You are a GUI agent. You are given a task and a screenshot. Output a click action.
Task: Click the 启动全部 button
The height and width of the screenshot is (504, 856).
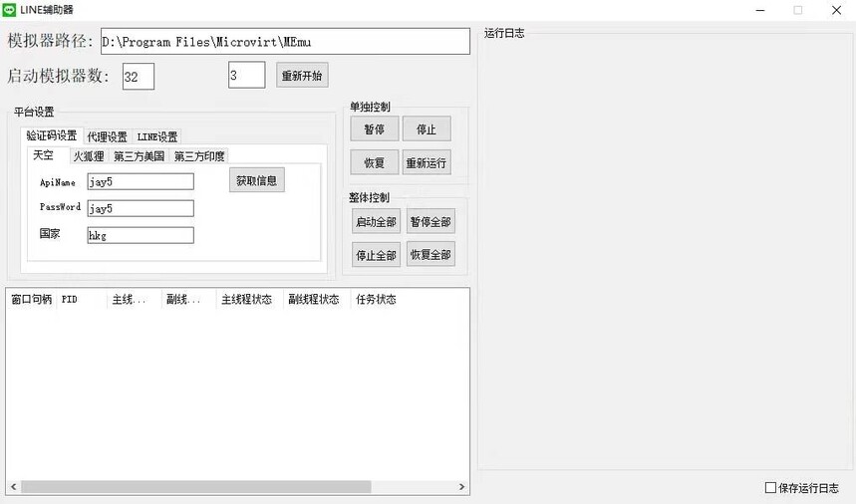tap(376, 221)
